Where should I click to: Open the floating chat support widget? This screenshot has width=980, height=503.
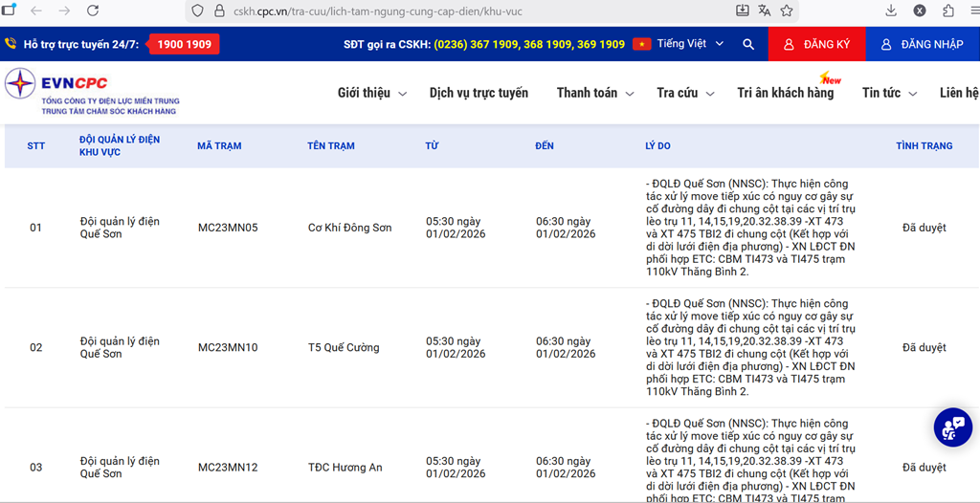pos(952,427)
